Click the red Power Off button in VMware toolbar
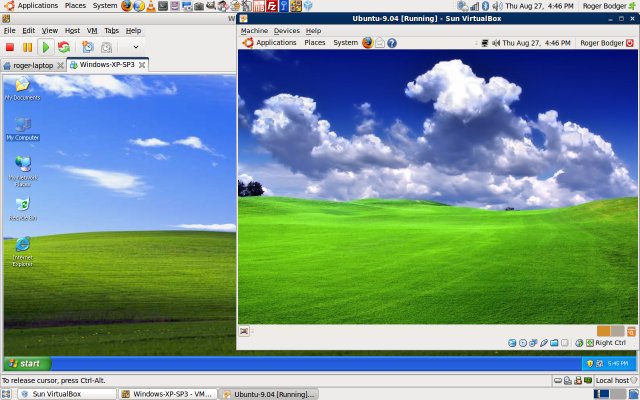The image size is (640, 400). click(10, 47)
